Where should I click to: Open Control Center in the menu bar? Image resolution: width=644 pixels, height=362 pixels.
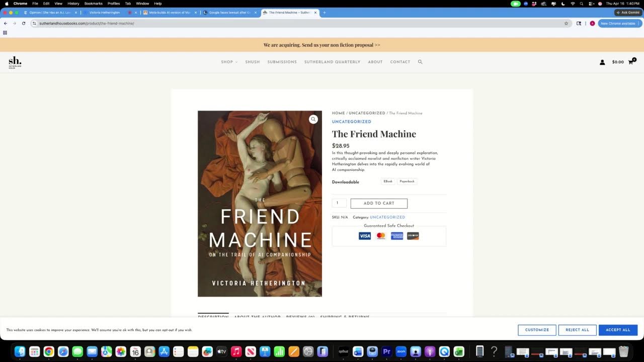[591, 4]
